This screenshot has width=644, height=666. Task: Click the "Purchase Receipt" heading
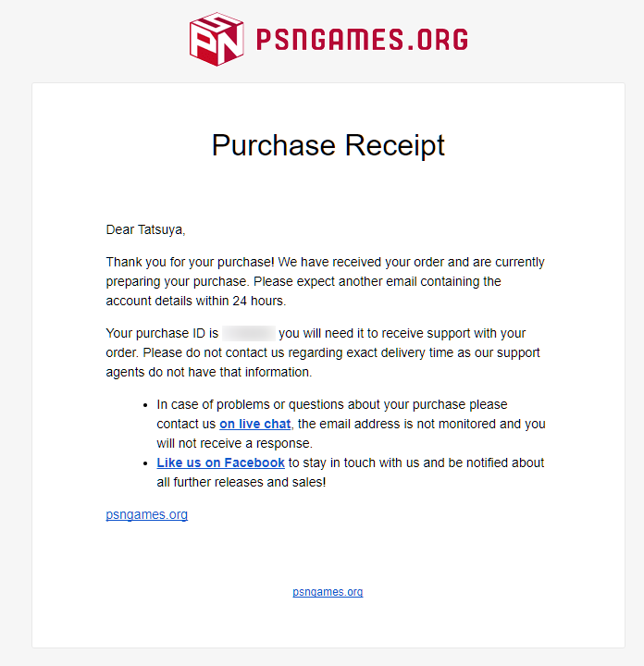(x=328, y=146)
